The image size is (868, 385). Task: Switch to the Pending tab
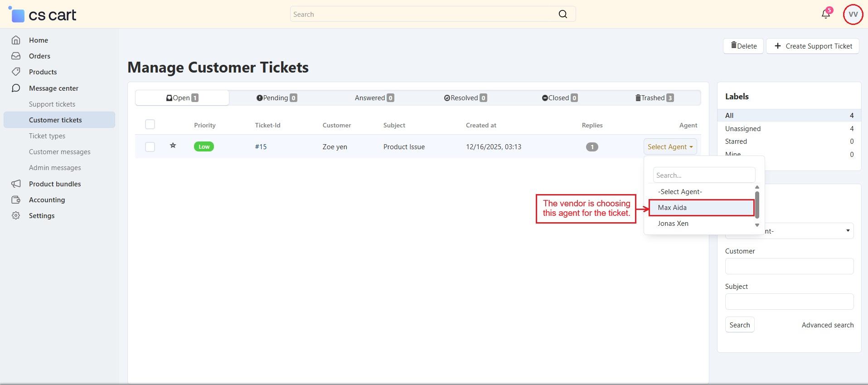coord(276,98)
